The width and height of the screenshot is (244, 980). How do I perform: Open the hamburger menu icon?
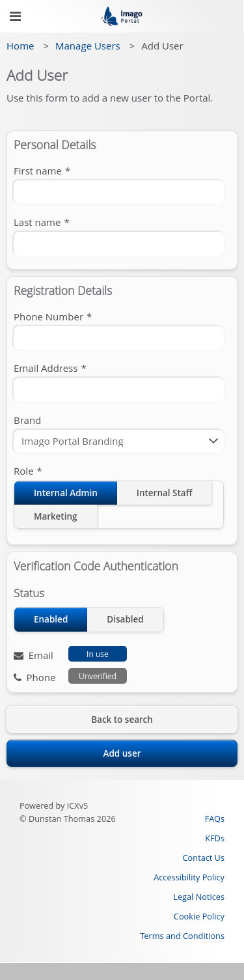point(15,16)
